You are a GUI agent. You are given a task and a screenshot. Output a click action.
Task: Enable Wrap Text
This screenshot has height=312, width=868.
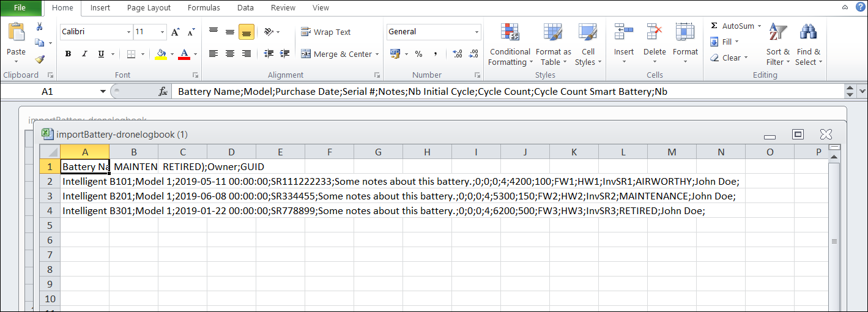pos(326,32)
